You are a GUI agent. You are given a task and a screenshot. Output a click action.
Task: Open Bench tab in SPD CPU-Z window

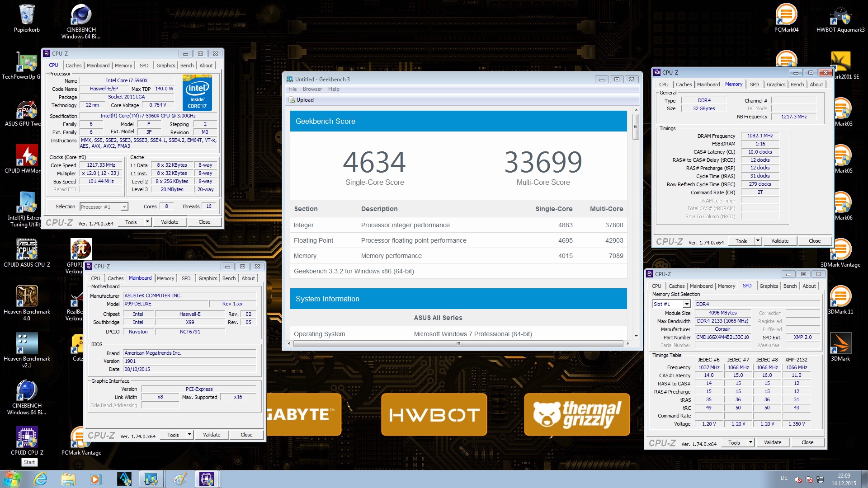point(790,286)
